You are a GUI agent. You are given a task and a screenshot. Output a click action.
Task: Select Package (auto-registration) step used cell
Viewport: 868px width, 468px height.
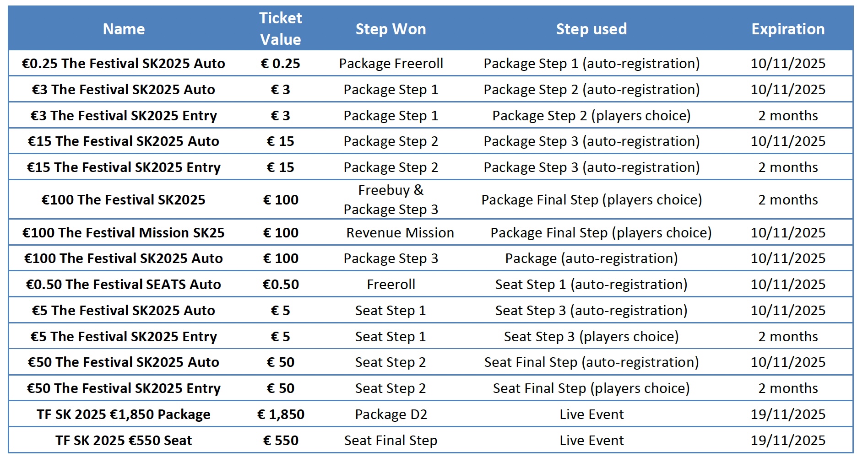591,258
